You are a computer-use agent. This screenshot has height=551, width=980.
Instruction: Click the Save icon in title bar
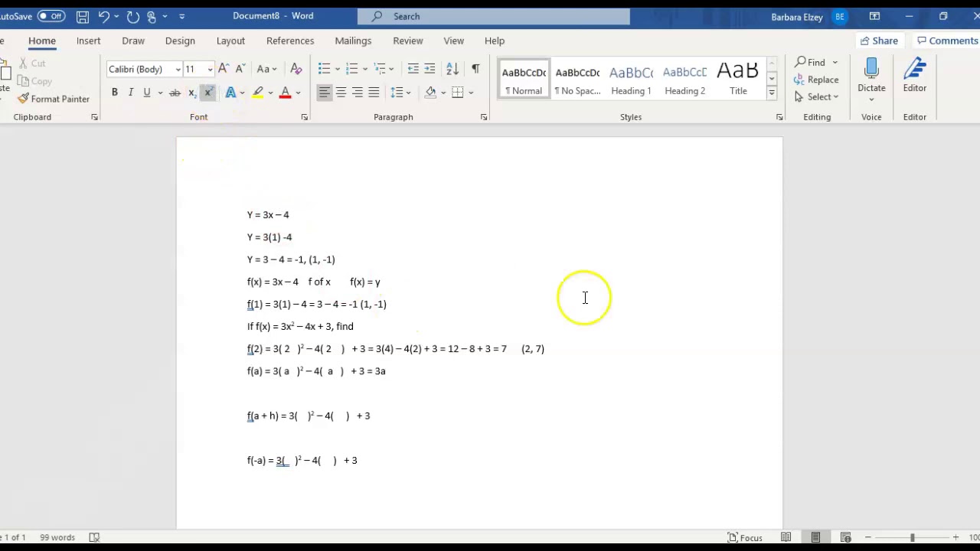[x=82, y=16]
